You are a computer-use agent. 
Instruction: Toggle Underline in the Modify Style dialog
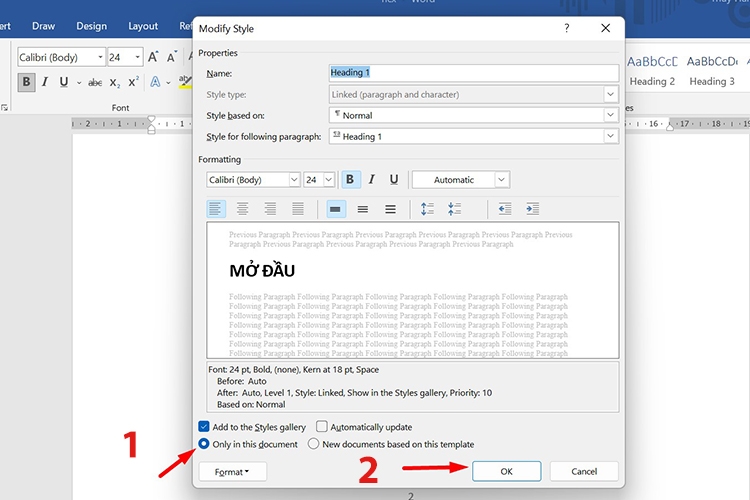[x=394, y=179]
